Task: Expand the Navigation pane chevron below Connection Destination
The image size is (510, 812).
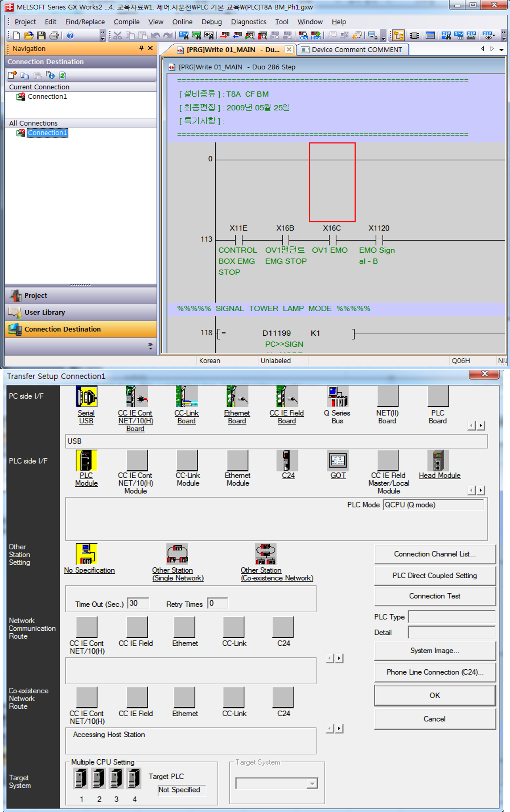Action: click(x=150, y=346)
